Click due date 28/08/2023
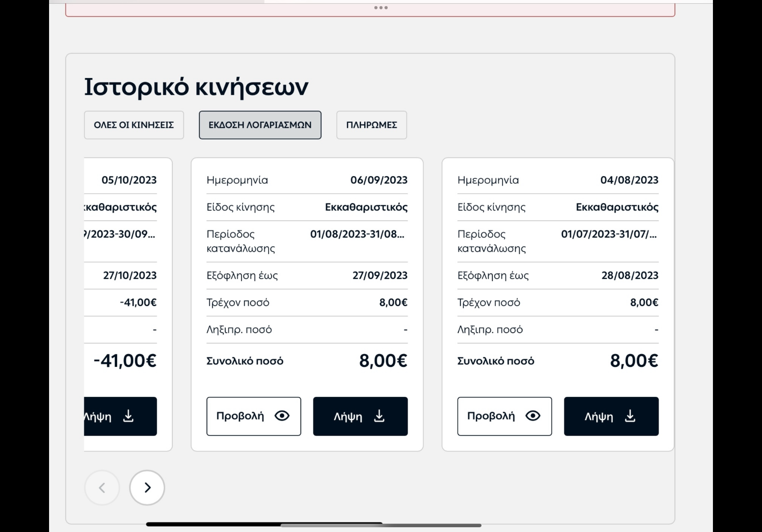762x532 pixels. [x=630, y=276]
